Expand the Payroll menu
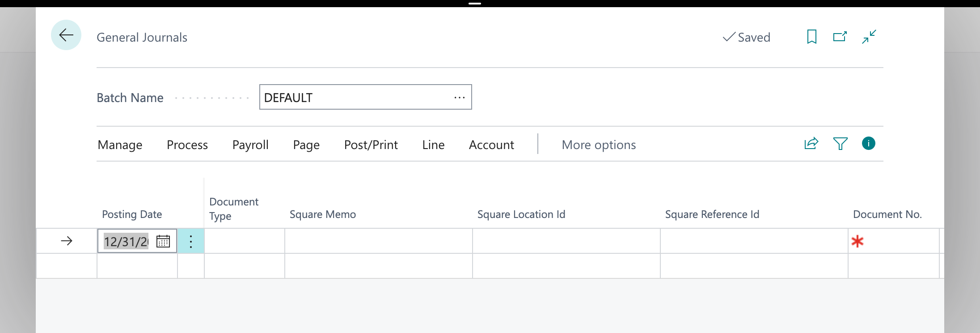 (250, 145)
